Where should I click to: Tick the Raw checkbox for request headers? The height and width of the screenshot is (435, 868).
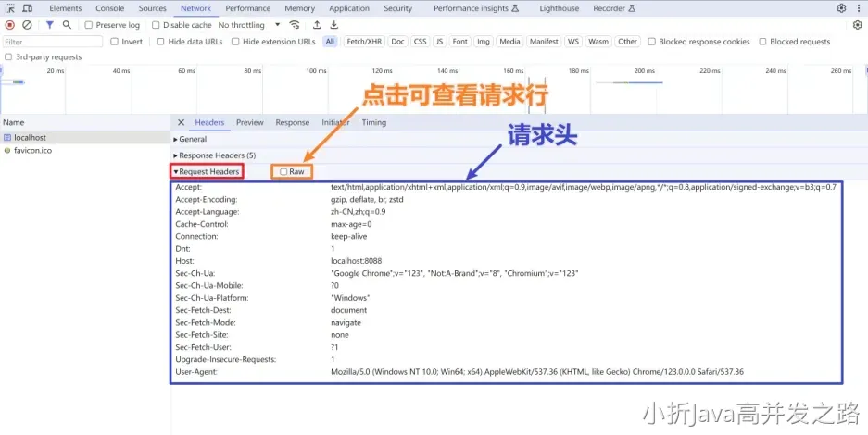coord(283,171)
